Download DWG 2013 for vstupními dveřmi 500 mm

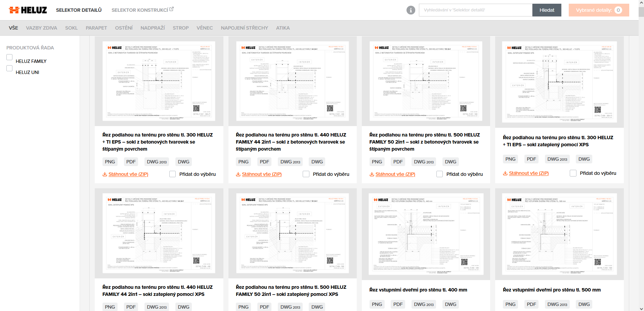tap(557, 304)
